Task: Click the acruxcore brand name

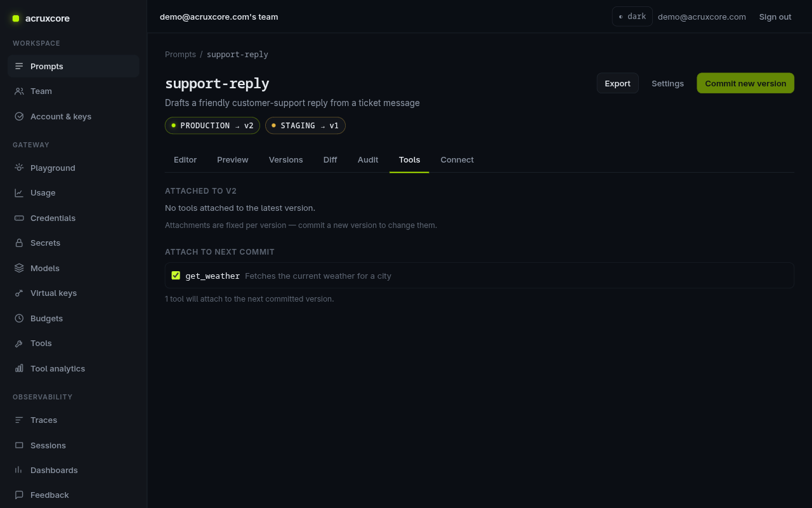Action: pos(48,18)
